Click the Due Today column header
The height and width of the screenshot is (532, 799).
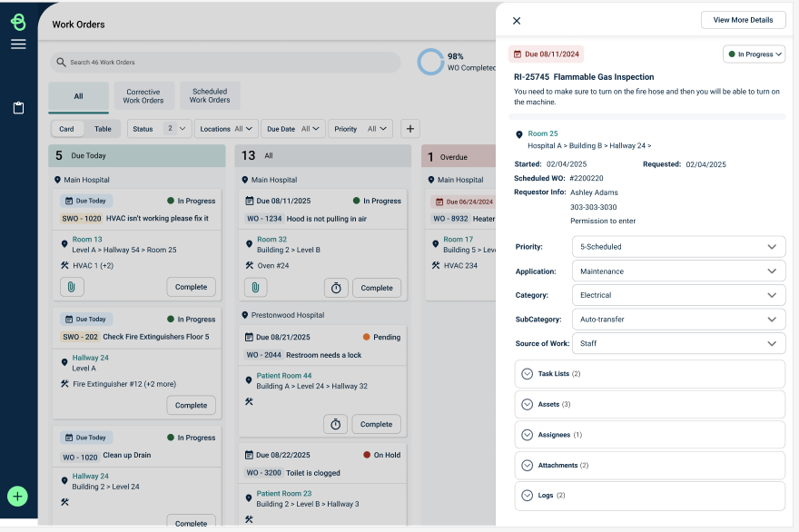click(x=136, y=156)
